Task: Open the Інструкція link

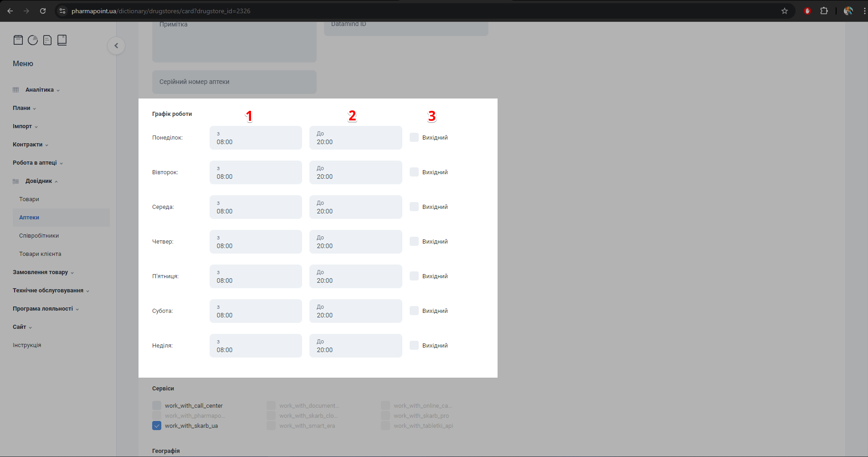Action: click(x=27, y=345)
